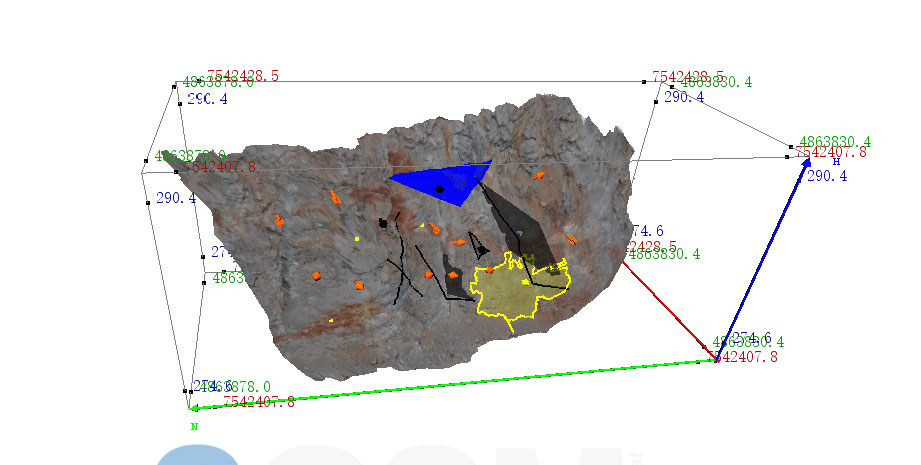Click blue 290.4 label at right near H axis

pyautogui.click(x=827, y=176)
